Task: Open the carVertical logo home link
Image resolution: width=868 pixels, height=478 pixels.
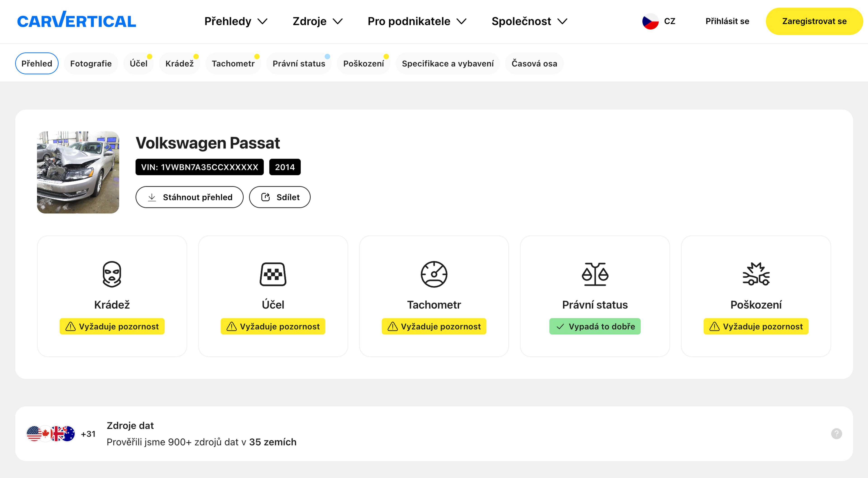Action: (x=76, y=20)
